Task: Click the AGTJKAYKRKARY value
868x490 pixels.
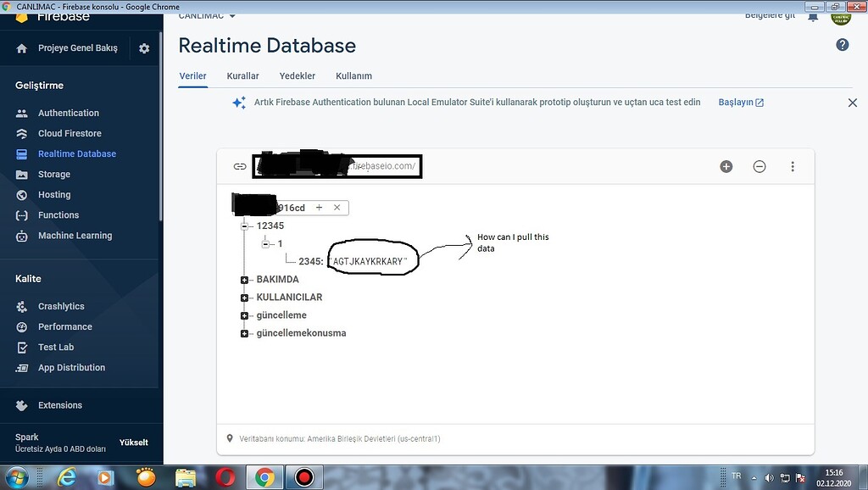Action: 370,261
